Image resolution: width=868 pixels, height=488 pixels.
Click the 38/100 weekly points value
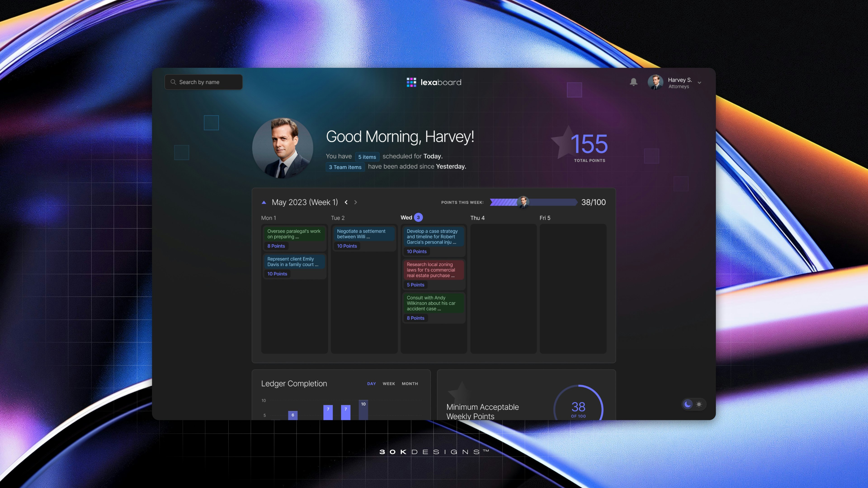coord(593,202)
